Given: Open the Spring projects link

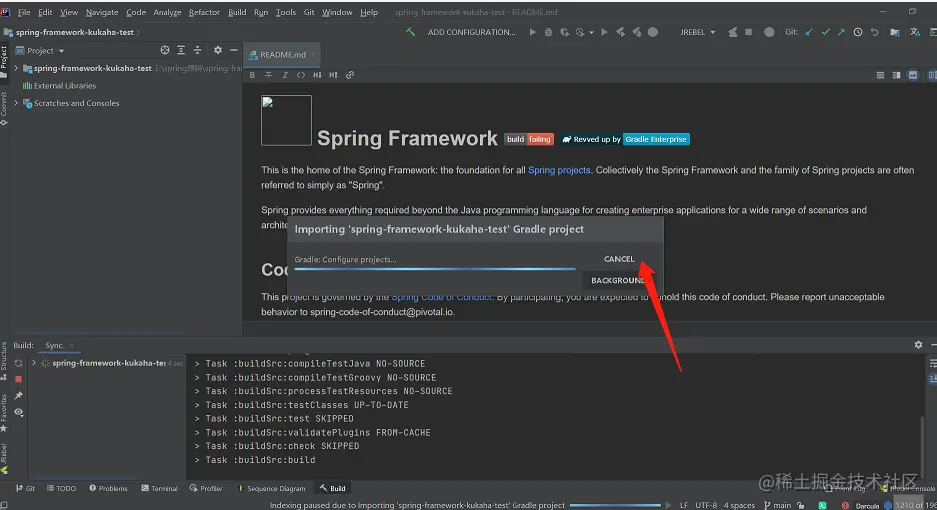Looking at the screenshot, I should coord(559,170).
